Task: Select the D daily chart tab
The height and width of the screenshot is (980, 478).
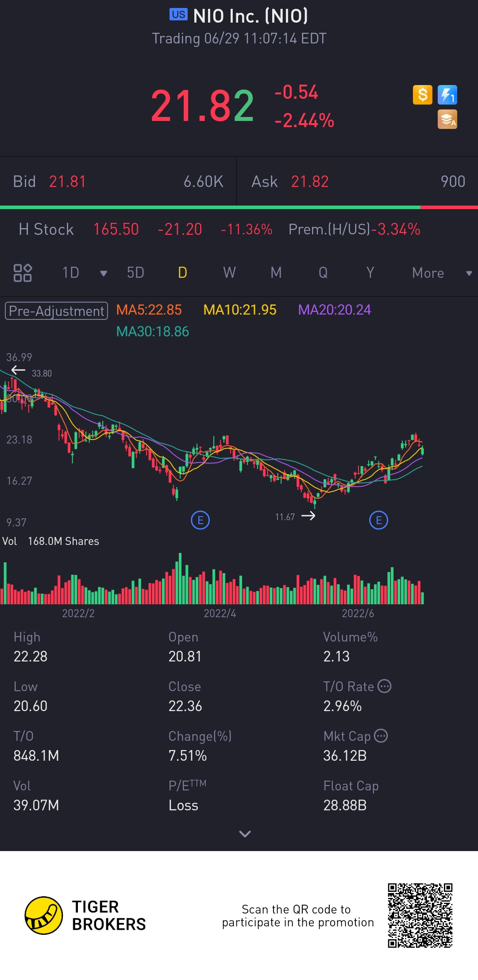Action: (182, 273)
